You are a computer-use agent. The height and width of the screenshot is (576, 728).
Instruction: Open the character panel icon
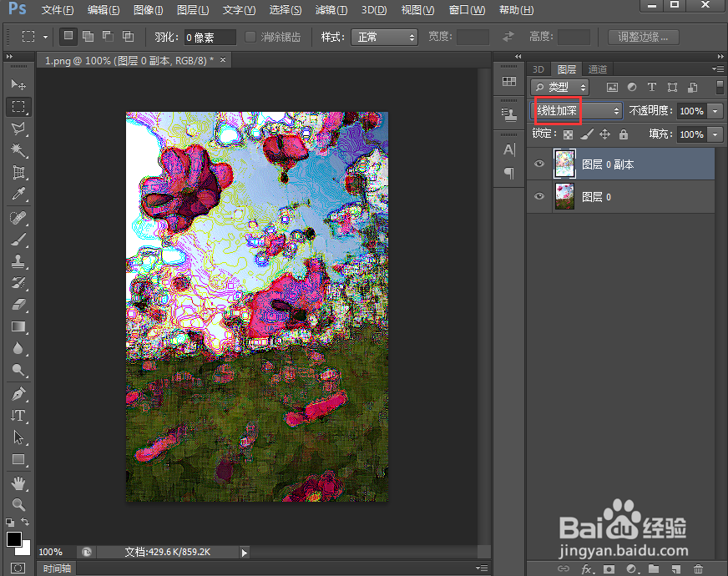[509, 149]
